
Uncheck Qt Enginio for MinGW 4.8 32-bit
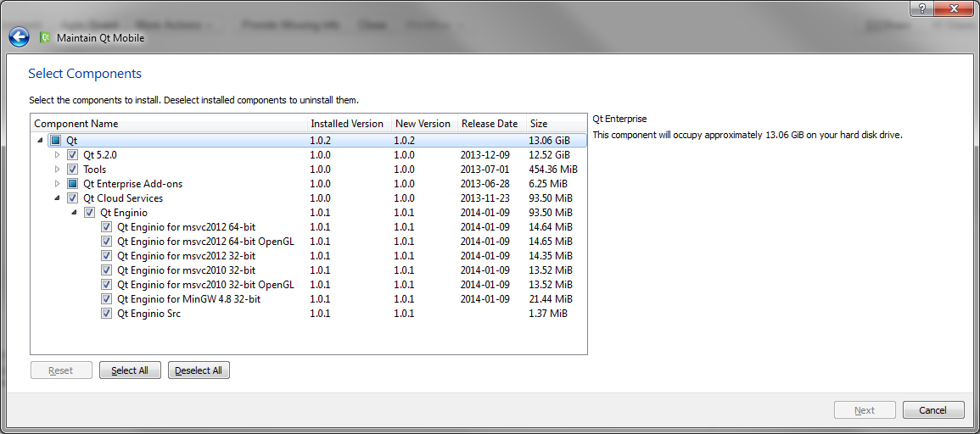point(106,299)
